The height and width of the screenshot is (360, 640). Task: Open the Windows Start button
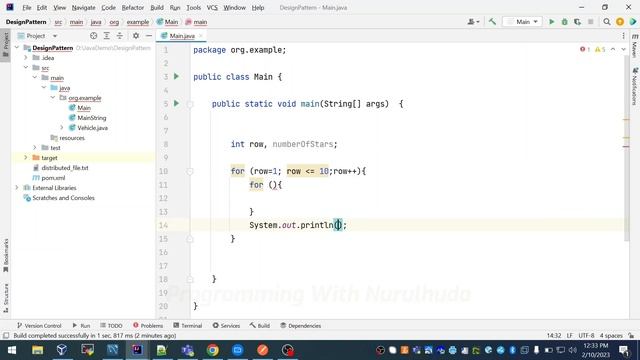tap(12, 350)
